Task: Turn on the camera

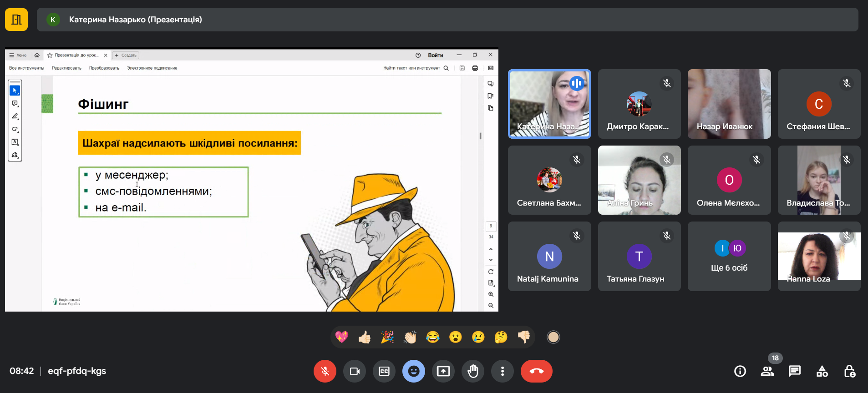Action: click(x=355, y=371)
